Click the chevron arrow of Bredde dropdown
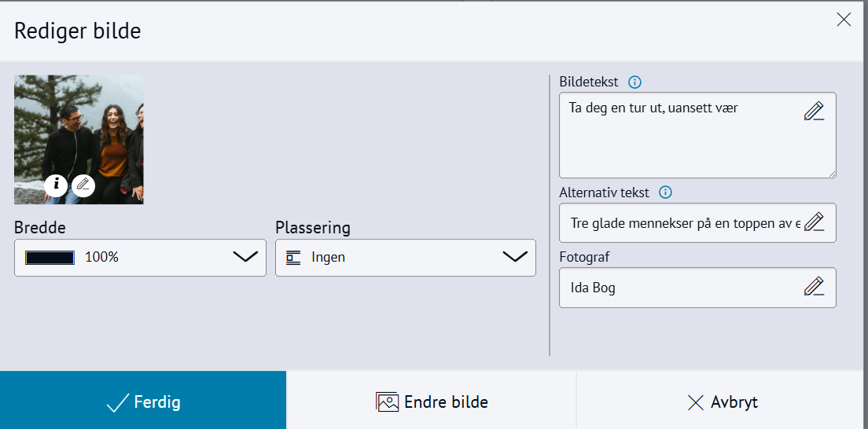 coord(245,257)
